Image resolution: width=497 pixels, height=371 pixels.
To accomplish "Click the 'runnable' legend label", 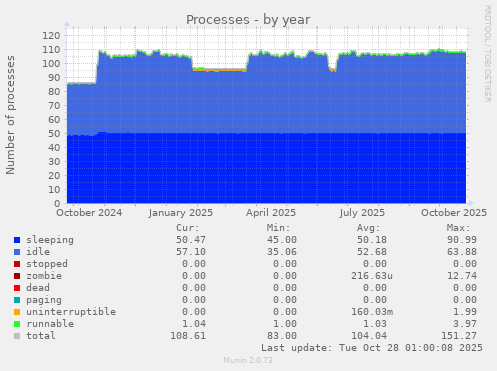I will point(50,324).
